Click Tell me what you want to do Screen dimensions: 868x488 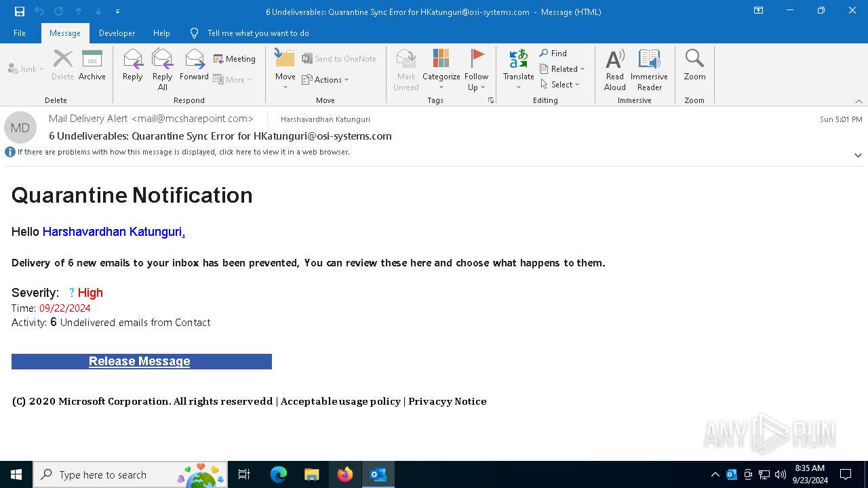258,33
